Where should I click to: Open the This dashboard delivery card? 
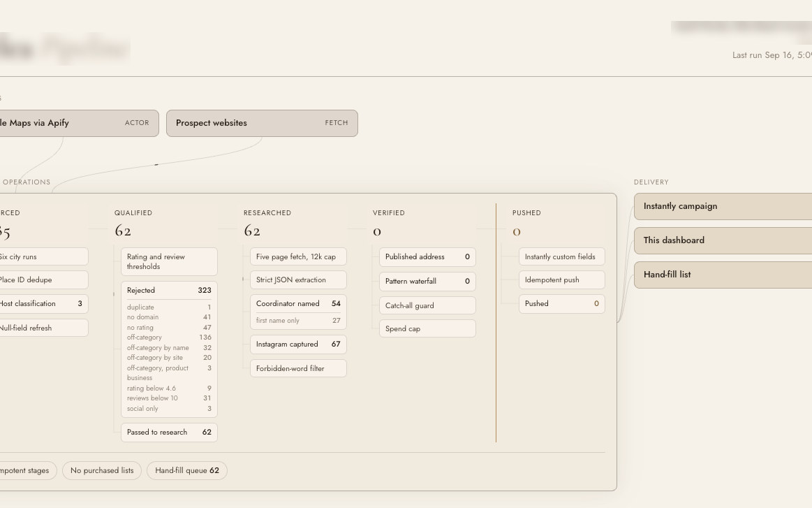(723, 240)
